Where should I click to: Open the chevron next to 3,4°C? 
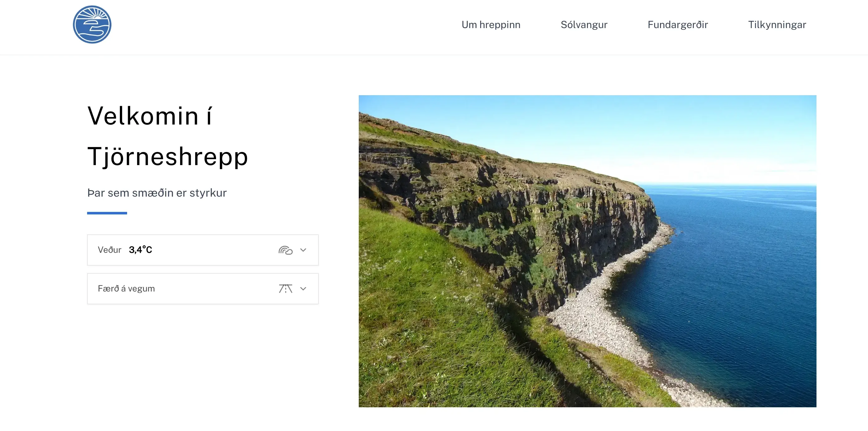pyautogui.click(x=303, y=250)
